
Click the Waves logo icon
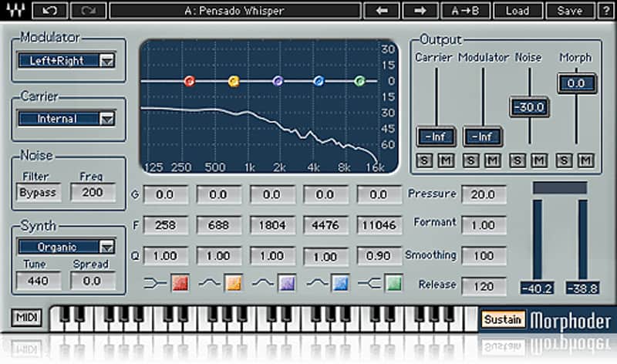[x=15, y=11]
